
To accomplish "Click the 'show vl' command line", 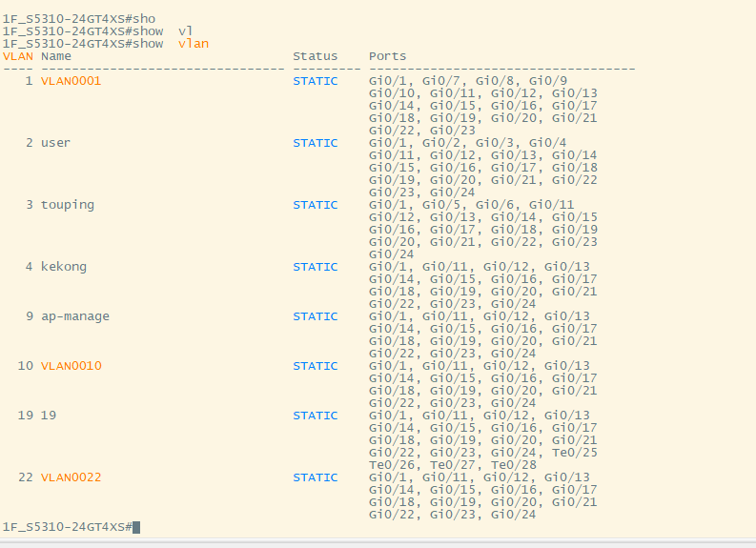I will [98, 31].
